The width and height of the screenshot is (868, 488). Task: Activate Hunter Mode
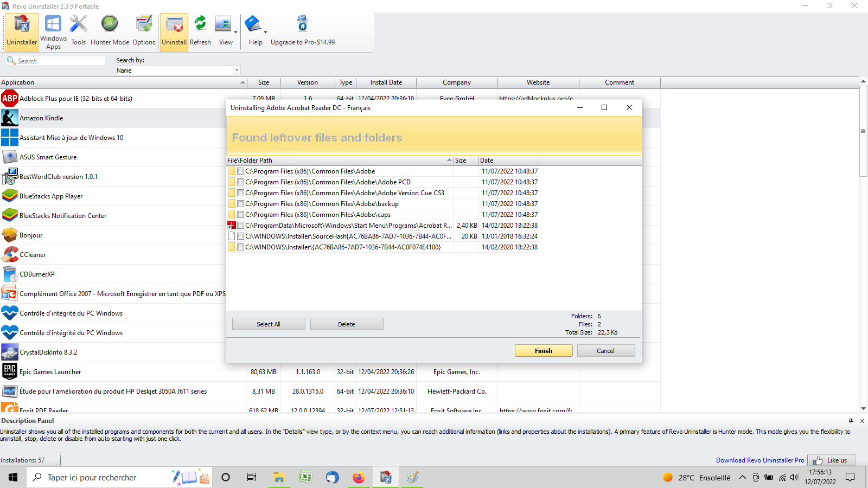(110, 32)
